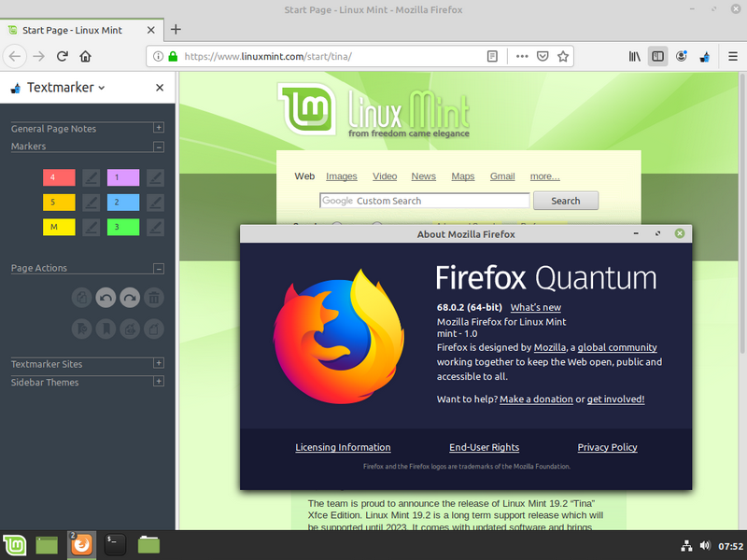Select the yellow marker M
The width and height of the screenshot is (747, 560).
59,227
